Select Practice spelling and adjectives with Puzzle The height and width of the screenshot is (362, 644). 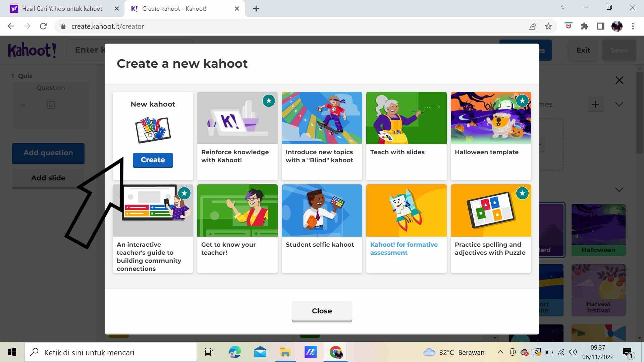pos(491,228)
